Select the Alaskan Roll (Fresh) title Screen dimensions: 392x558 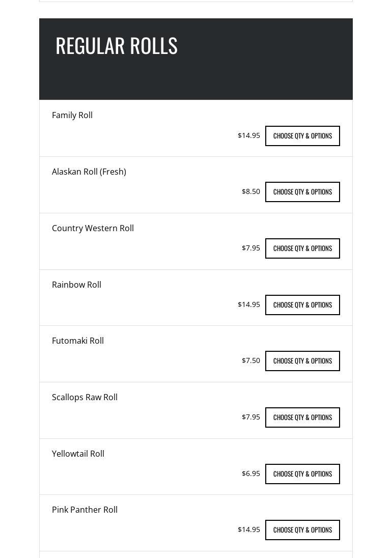(x=89, y=172)
